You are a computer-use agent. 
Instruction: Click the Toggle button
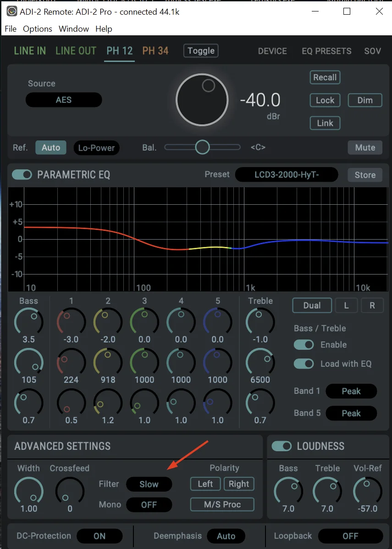point(201,51)
